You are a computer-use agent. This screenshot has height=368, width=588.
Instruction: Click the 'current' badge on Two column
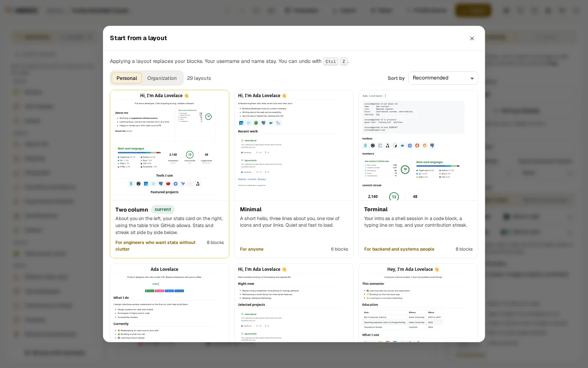click(x=163, y=209)
